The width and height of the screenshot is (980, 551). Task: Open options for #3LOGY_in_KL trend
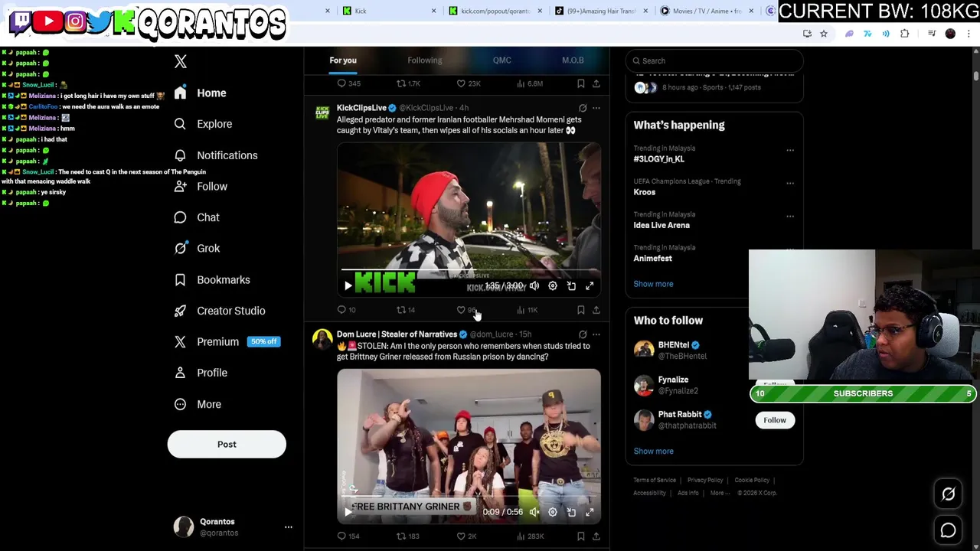(790, 150)
